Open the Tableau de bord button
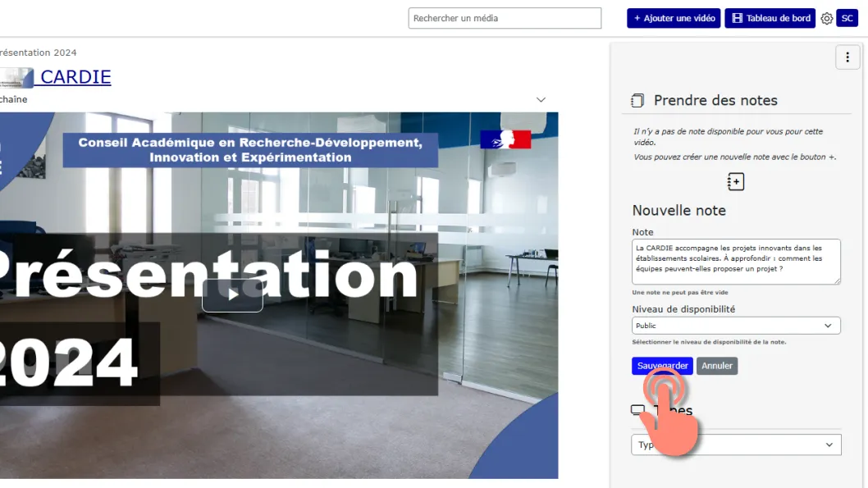The width and height of the screenshot is (868, 488). tap(770, 18)
